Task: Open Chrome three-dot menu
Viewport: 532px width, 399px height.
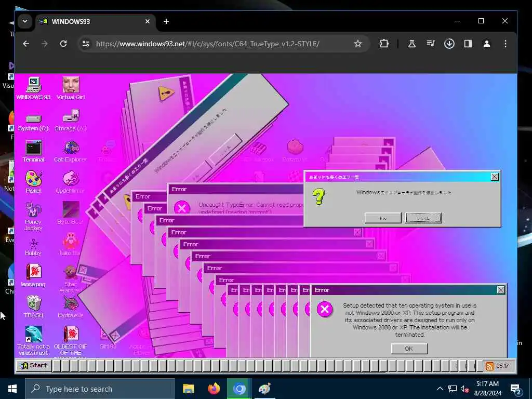Action: tap(505, 44)
